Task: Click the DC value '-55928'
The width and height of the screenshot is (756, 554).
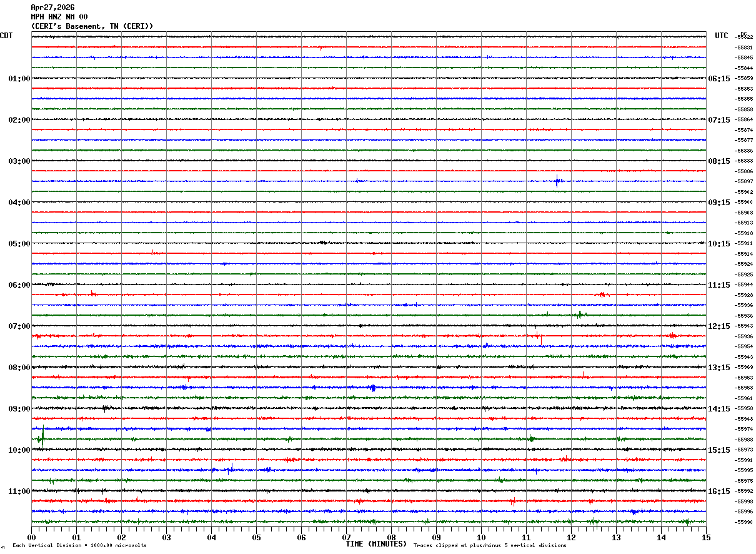Action: click(x=744, y=295)
